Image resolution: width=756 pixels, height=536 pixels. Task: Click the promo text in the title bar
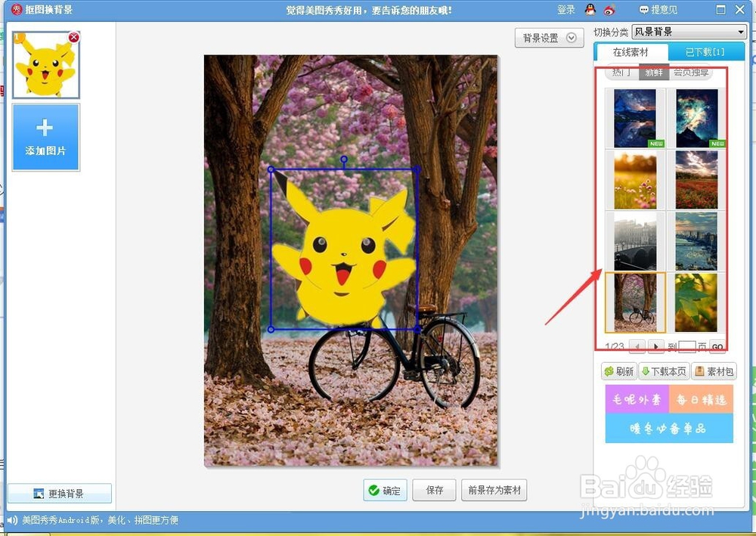[x=369, y=10]
